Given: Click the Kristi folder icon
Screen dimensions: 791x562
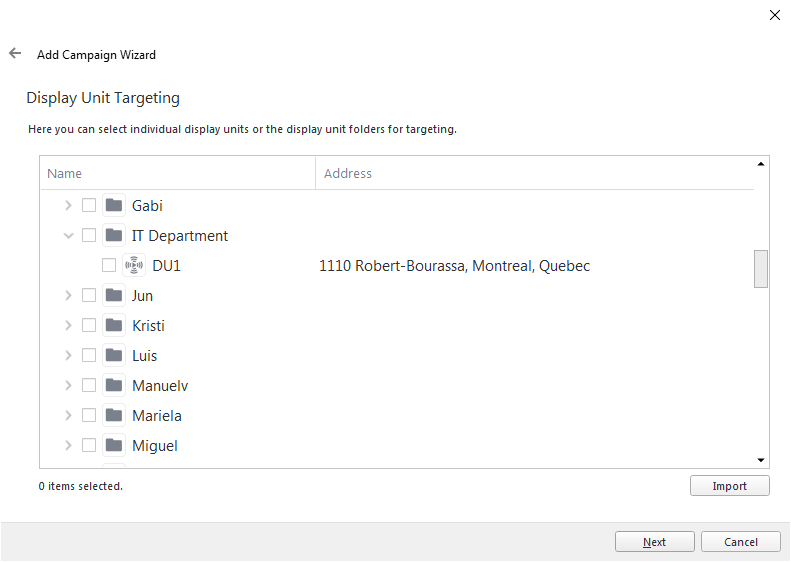Looking at the screenshot, I should point(114,325).
